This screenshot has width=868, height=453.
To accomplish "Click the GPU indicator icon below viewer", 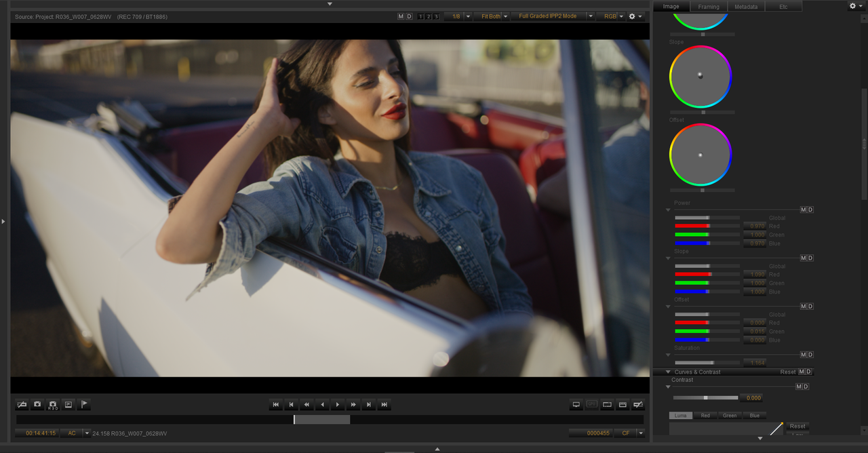I will [592, 405].
